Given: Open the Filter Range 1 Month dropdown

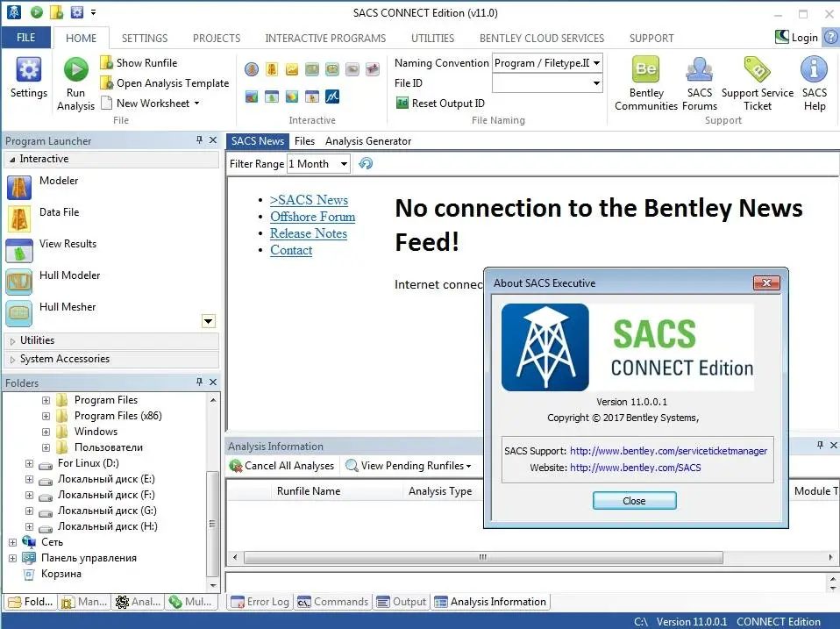Looking at the screenshot, I should click(x=344, y=164).
